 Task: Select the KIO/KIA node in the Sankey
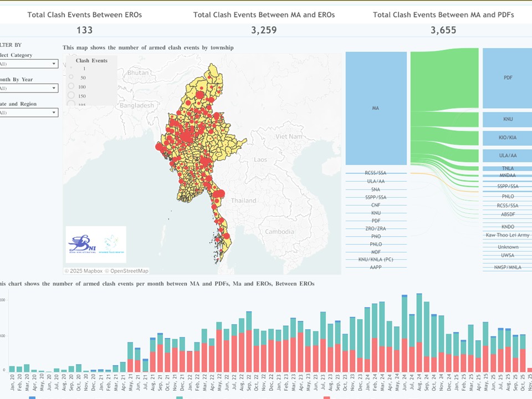pyautogui.click(x=507, y=137)
